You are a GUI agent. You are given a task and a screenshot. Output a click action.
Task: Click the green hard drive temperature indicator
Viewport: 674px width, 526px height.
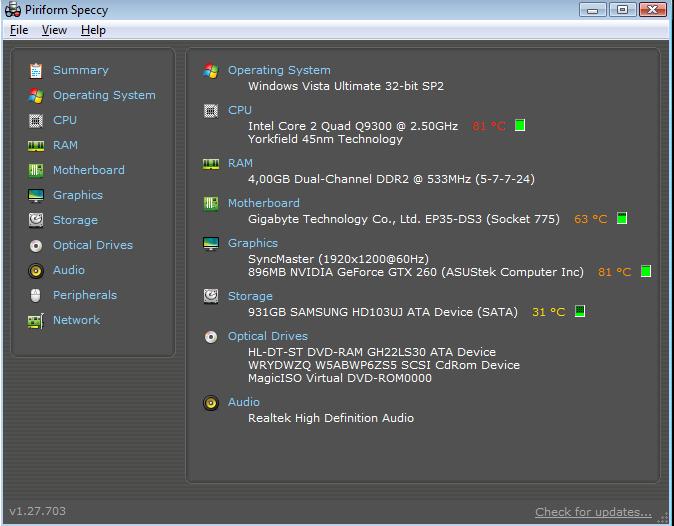580,311
